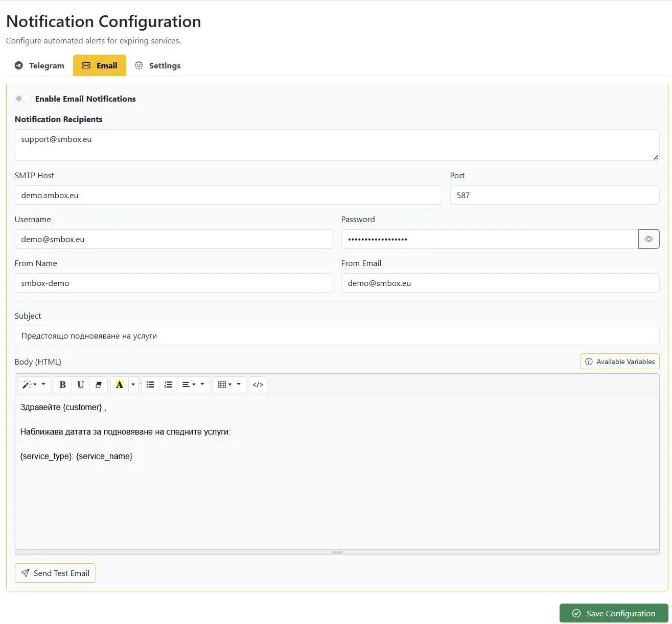The image size is (672, 624).
Task: Click the Subject input field
Action: coord(337,335)
